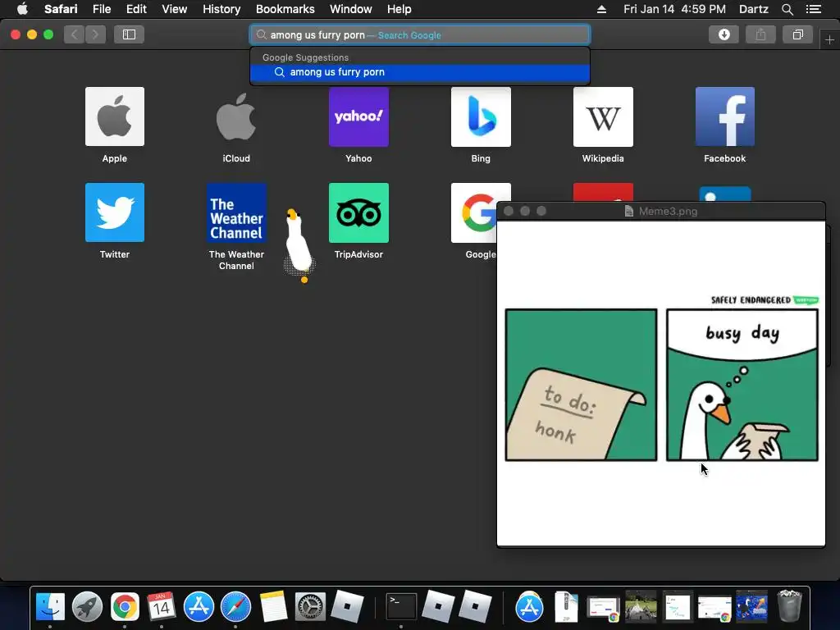Open the iCloud favorite tile
This screenshot has height=630, width=840.
[236, 116]
